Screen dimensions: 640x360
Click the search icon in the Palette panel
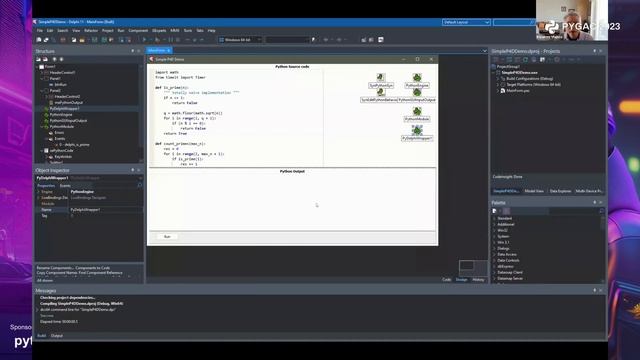tap(601, 211)
